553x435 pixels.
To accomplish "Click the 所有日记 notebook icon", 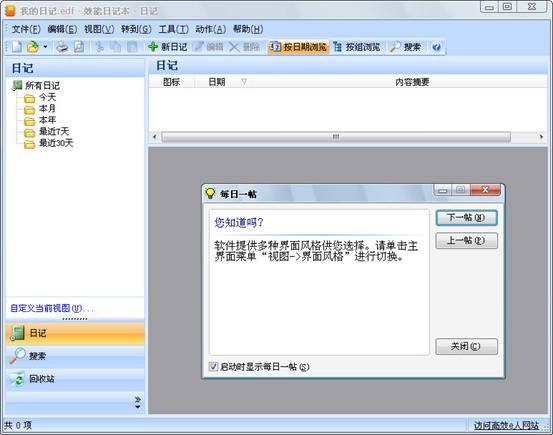I will coord(17,85).
